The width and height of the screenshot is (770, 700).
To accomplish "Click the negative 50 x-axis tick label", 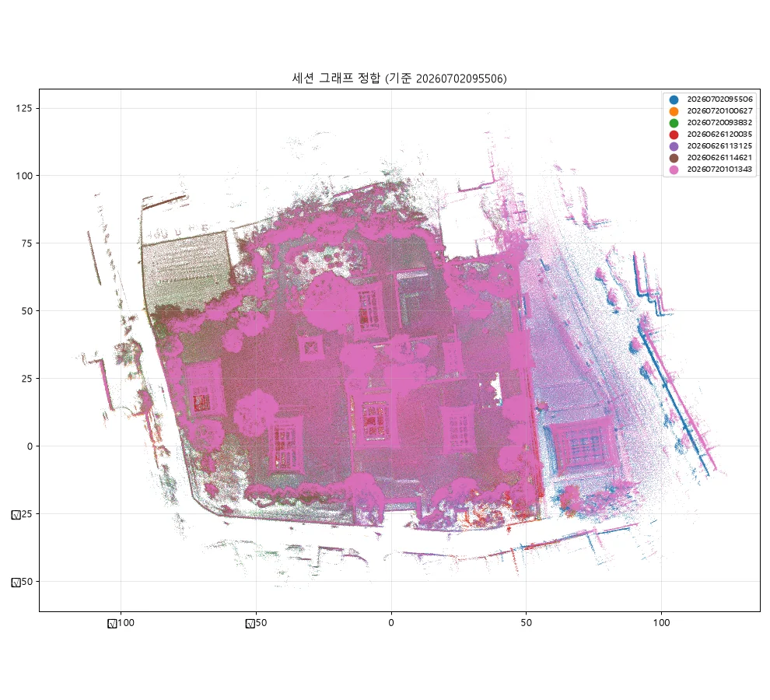I will [x=257, y=623].
